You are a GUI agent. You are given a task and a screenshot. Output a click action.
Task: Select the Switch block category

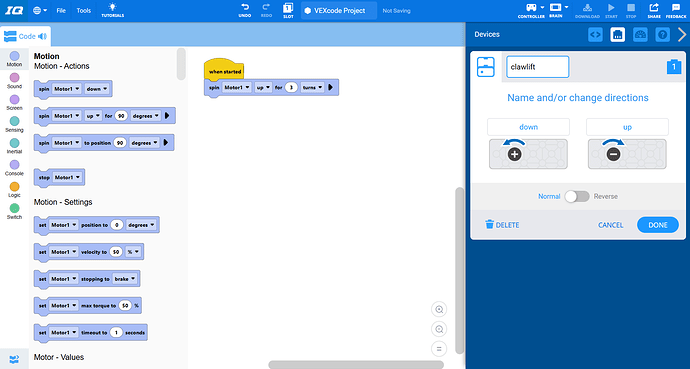pyautogui.click(x=14, y=211)
